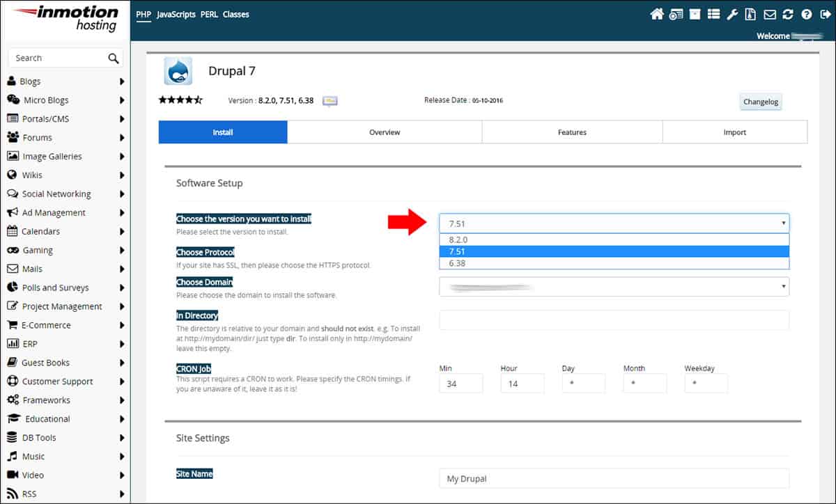Open settings via the wrench icon

732,14
